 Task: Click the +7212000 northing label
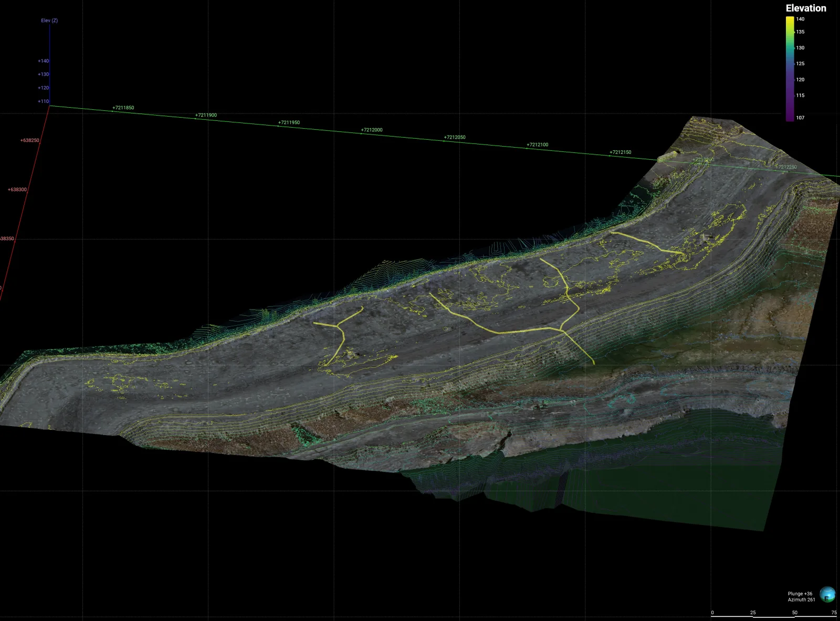pos(372,130)
